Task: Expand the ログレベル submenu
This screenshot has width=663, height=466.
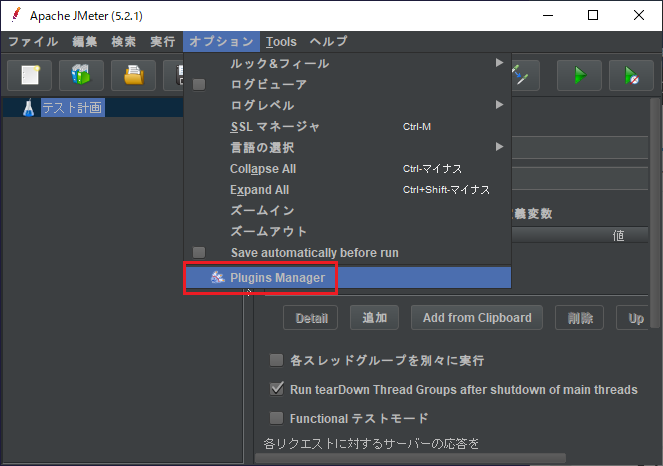Action: (347, 105)
